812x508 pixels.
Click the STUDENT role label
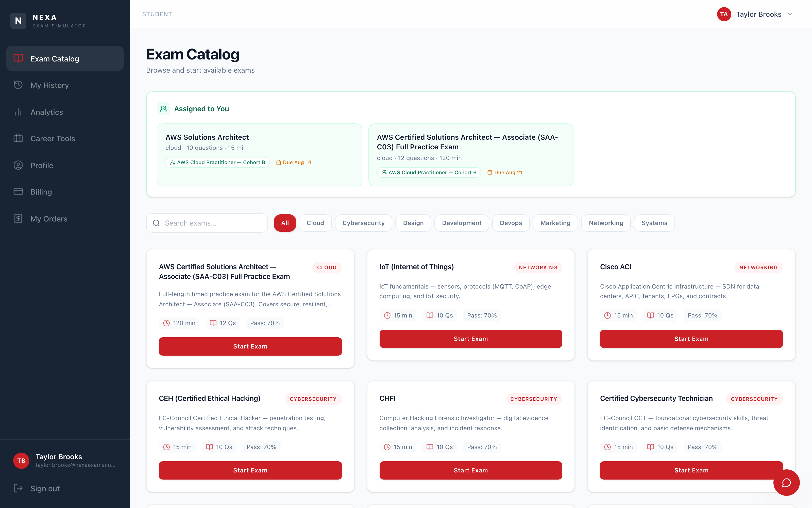click(x=157, y=14)
